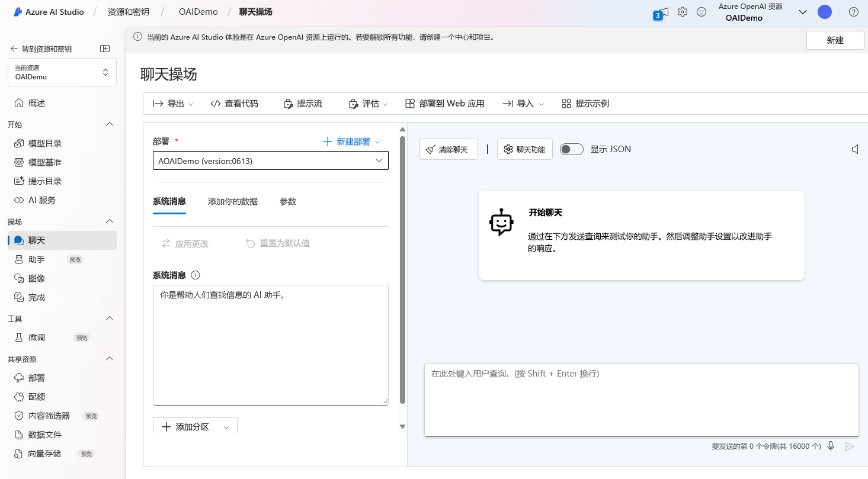Click the setup panel scroll up arrow

click(x=402, y=129)
